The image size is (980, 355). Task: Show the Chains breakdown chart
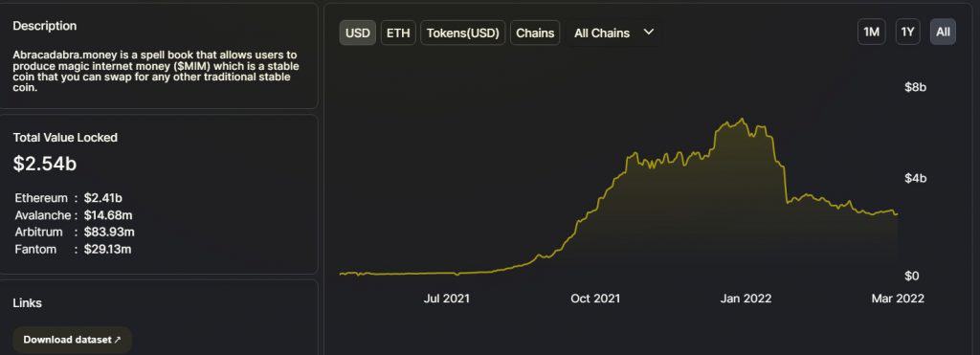[x=535, y=33]
